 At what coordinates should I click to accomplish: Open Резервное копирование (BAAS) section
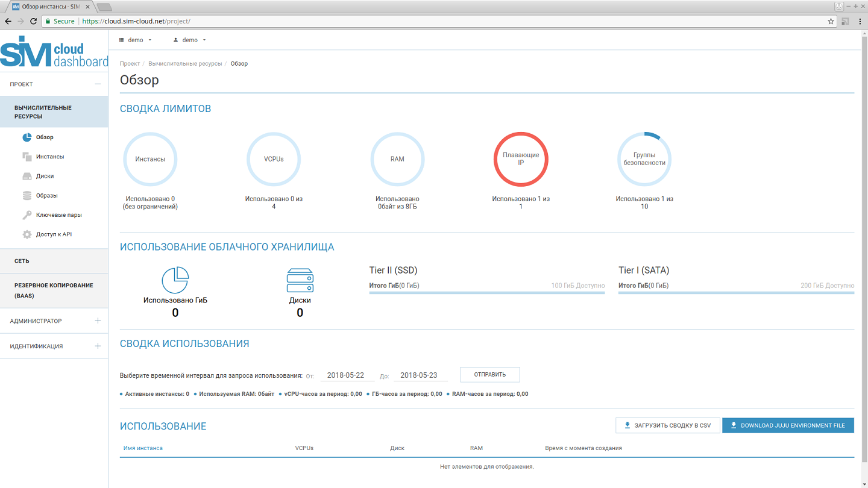click(x=54, y=290)
